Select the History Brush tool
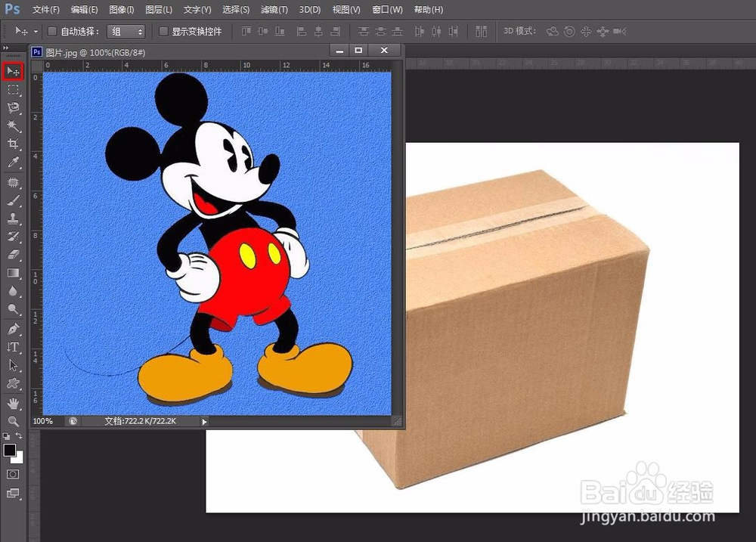Image resolution: width=756 pixels, height=542 pixels. point(13,237)
